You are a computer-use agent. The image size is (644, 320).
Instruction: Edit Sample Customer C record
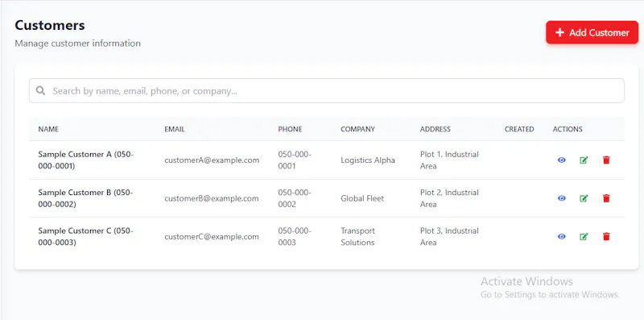click(x=584, y=236)
